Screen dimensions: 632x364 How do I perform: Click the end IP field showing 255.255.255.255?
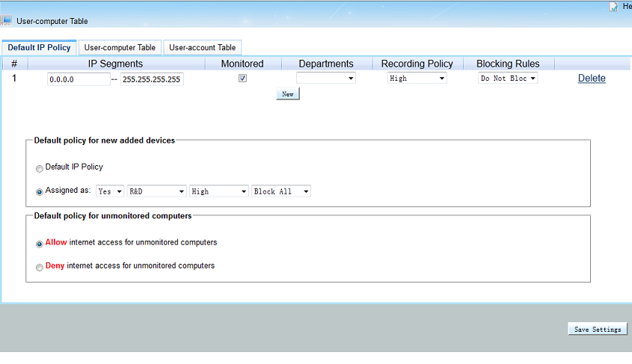pyautogui.click(x=152, y=79)
